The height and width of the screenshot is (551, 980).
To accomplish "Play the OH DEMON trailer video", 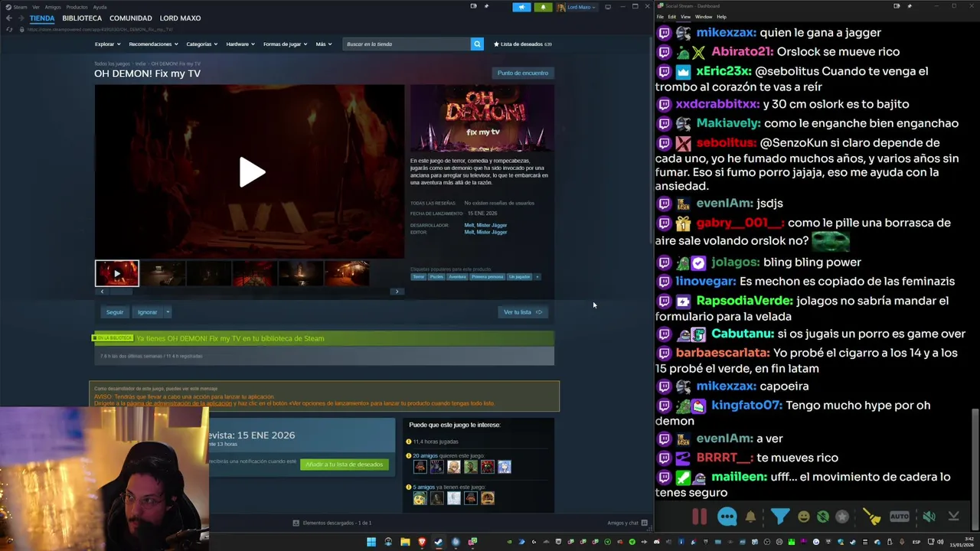I will (x=251, y=172).
